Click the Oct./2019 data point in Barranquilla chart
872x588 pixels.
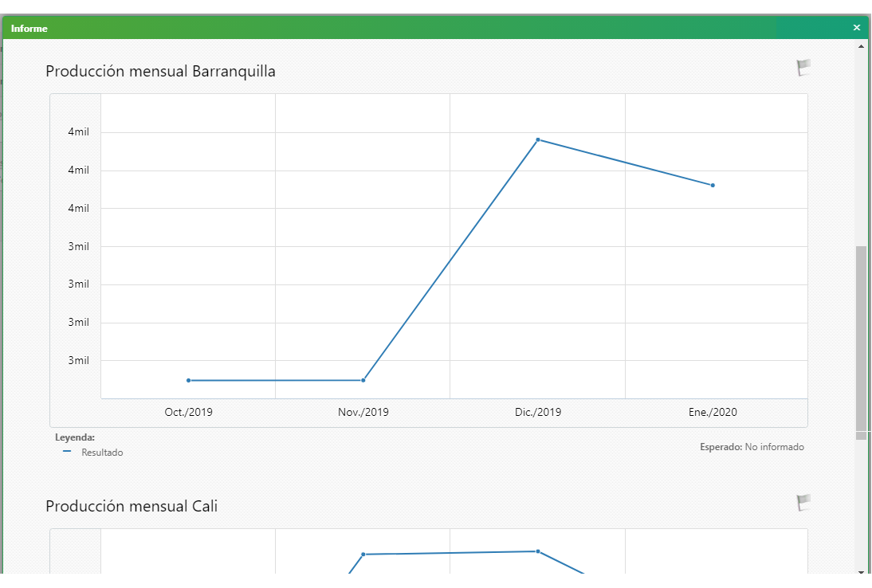pyautogui.click(x=189, y=380)
